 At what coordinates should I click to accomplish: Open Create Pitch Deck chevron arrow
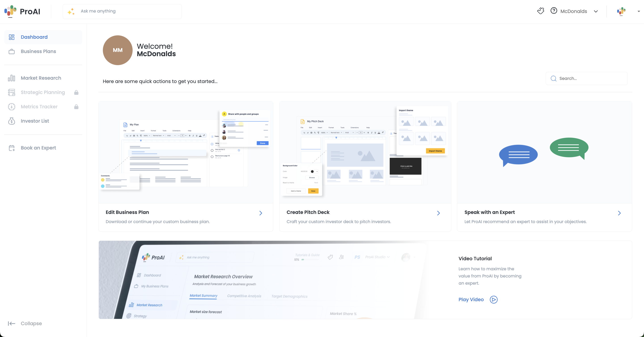tap(438, 213)
